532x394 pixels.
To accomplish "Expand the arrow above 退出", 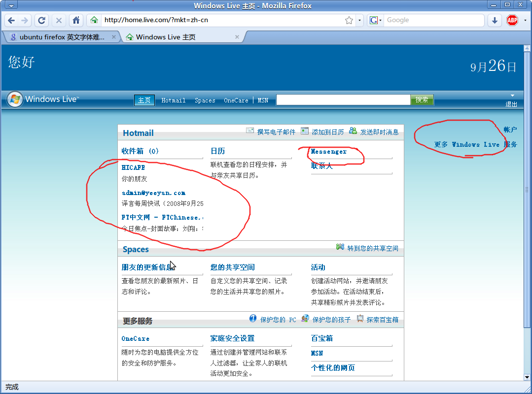I will 512,96.
